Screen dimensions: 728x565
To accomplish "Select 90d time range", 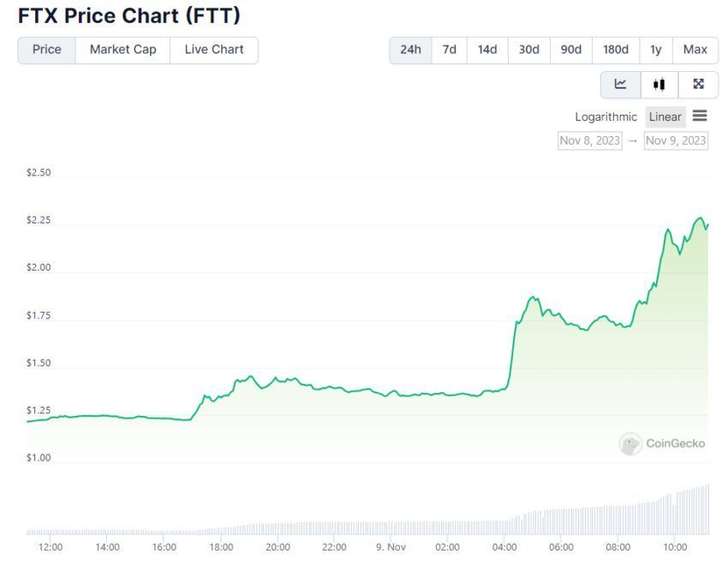I will (x=571, y=50).
